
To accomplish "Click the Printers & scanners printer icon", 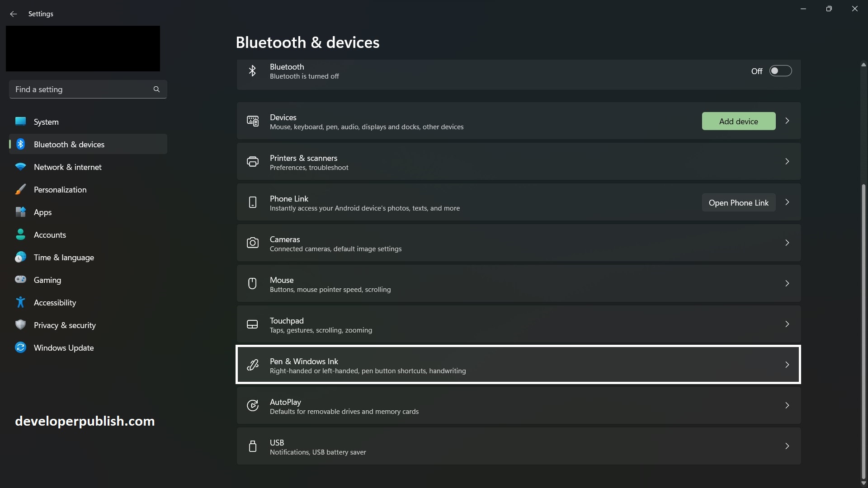I will click(x=252, y=161).
